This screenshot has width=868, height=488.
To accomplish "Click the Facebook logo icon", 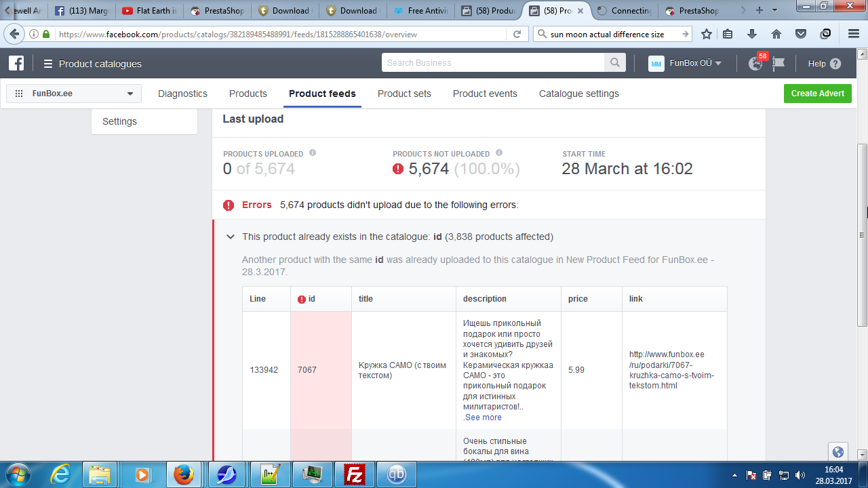I will click(16, 64).
